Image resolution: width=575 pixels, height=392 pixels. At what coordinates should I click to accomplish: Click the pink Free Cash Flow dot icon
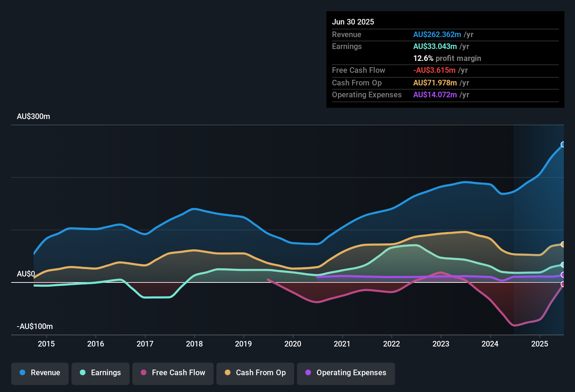click(x=143, y=373)
